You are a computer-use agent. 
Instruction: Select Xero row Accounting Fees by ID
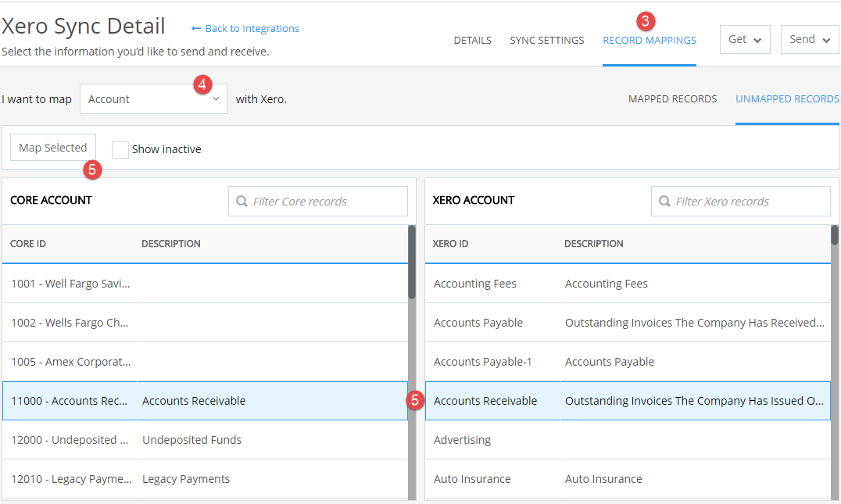pyautogui.click(x=475, y=284)
